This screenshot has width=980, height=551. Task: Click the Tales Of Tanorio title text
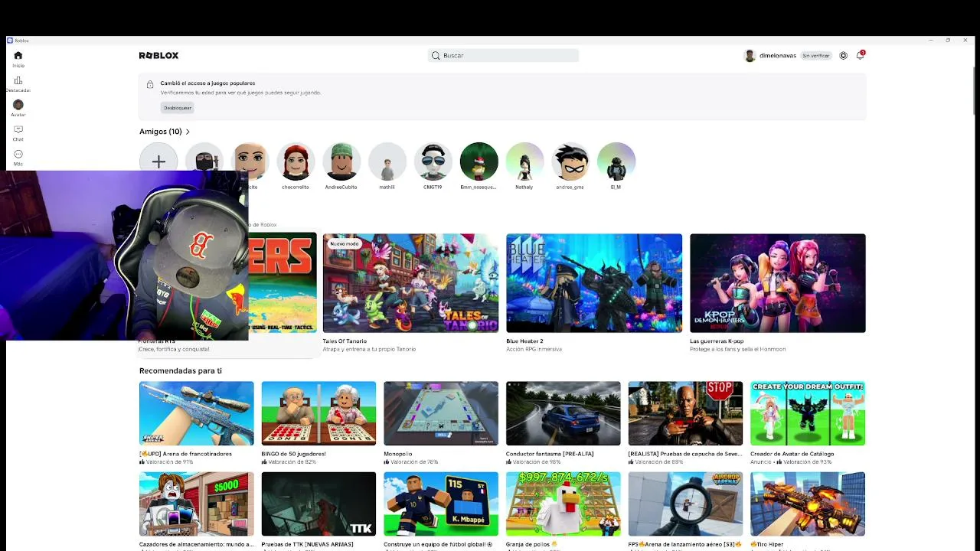[x=345, y=341]
